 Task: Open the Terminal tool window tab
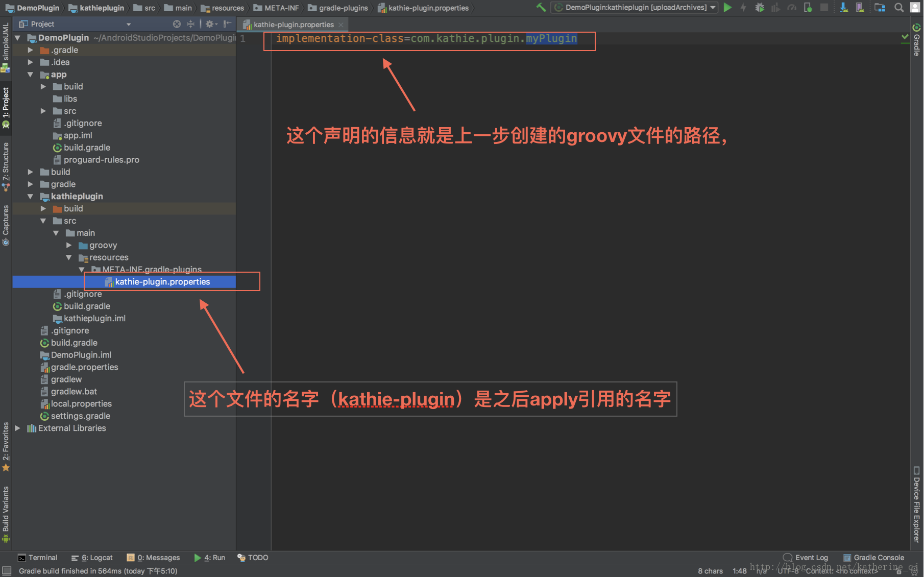(x=38, y=558)
